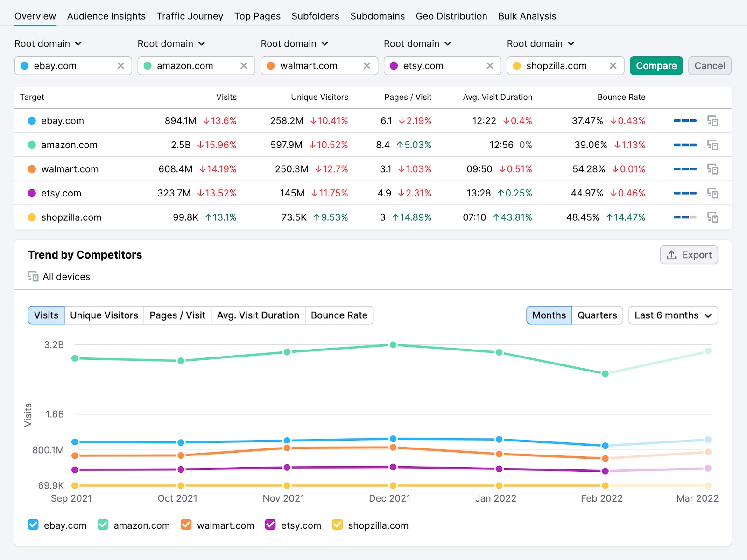Select the Avg. Visit Duration metric tab

click(x=258, y=315)
